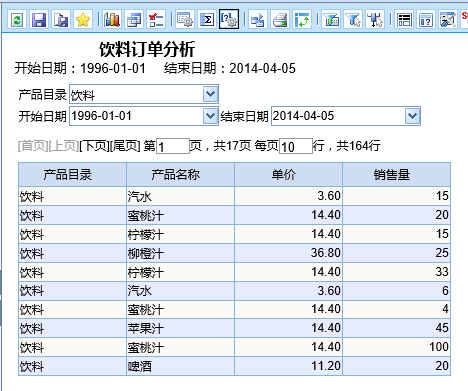468x391 pixels.
Task: Click the unit price cell 36.80
Action: coord(288,253)
